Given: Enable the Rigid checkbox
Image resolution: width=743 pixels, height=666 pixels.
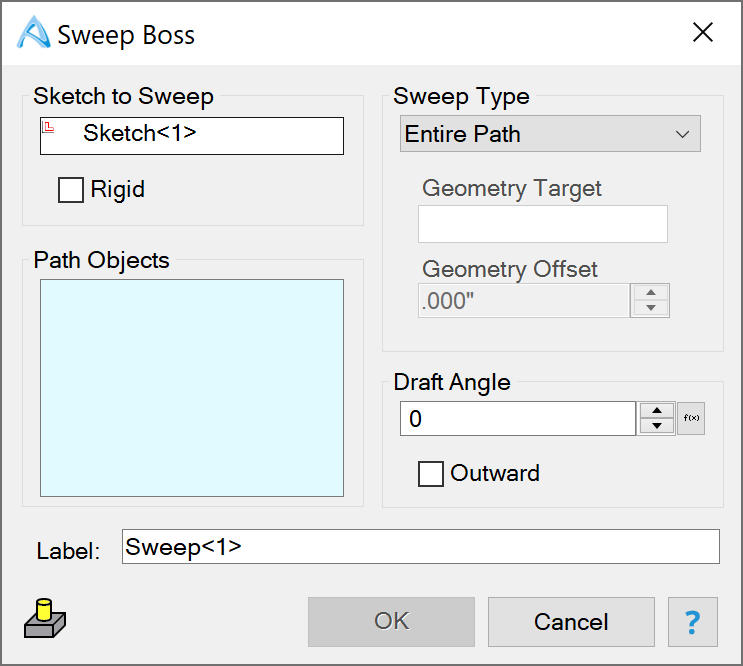Looking at the screenshot, I should (71, 190).
